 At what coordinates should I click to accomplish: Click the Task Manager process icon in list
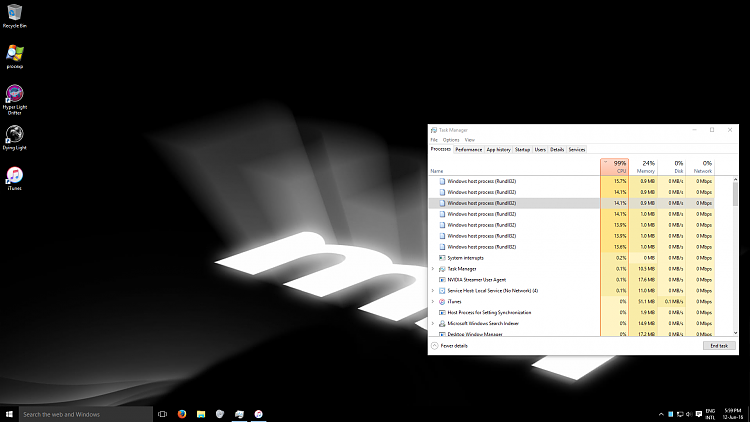point(442,269)
